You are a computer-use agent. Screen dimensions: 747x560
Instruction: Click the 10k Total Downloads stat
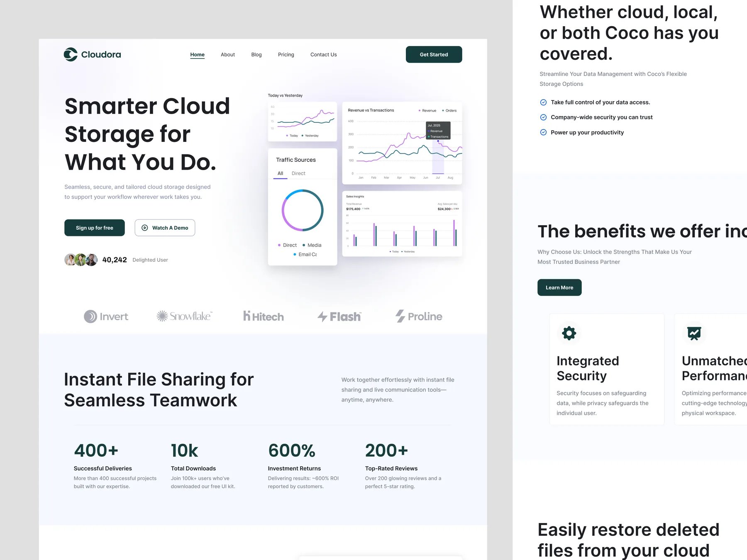(203, 466)
